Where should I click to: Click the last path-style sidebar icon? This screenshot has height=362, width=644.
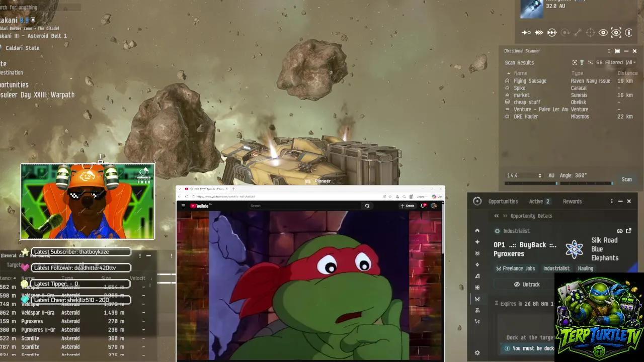[477, 321]
